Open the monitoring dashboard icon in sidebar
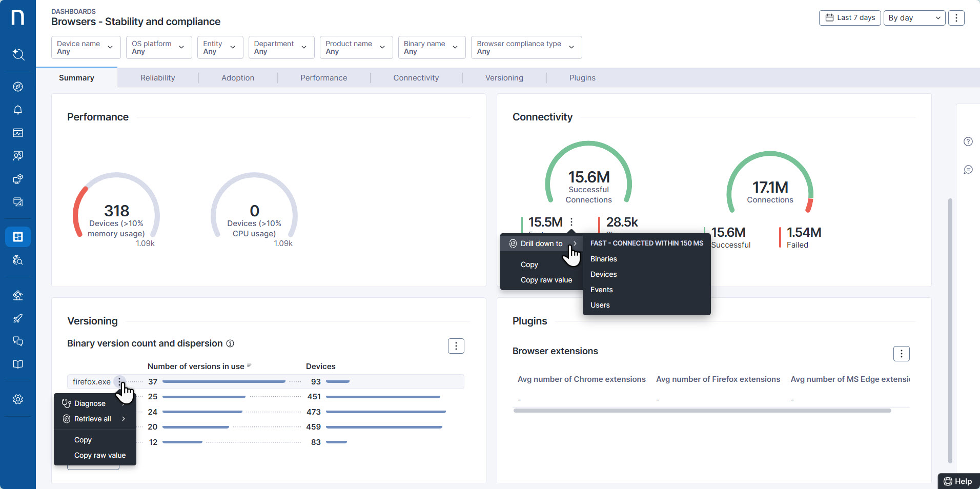 tap(18, 133)
